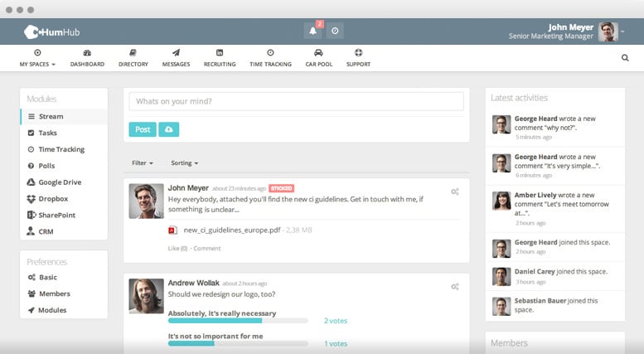This screenshot has height=354, width=644.
Task: Click the CRM person icon
Action: point(31,231)
